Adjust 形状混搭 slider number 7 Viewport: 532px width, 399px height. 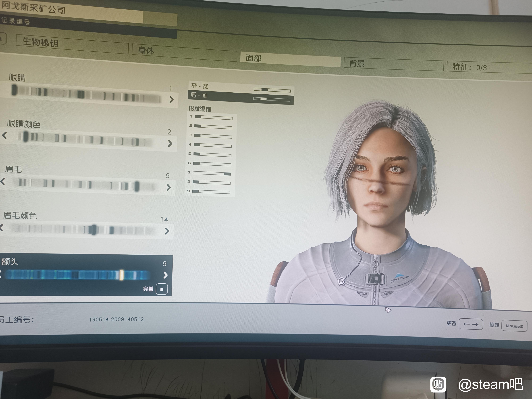(212, 173)
